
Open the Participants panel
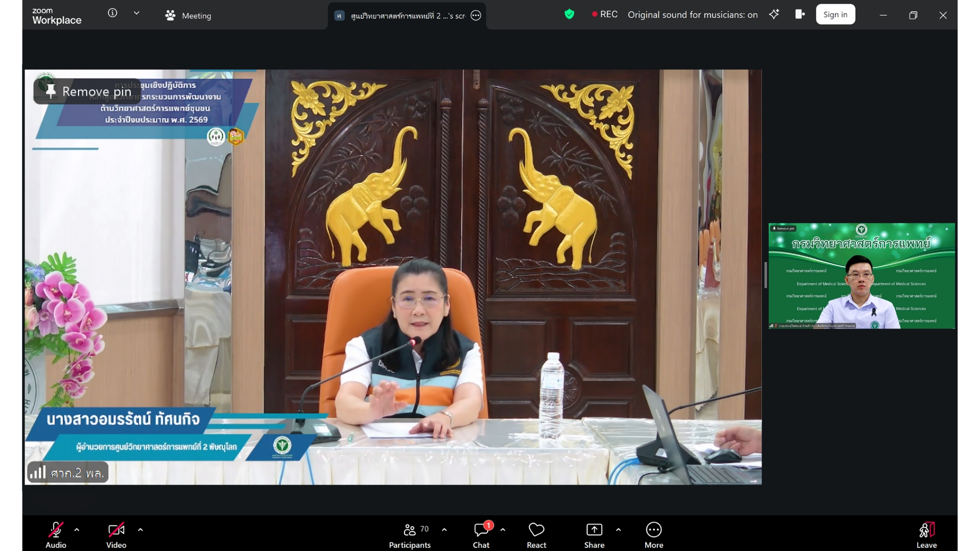click(x=409, y=531)
